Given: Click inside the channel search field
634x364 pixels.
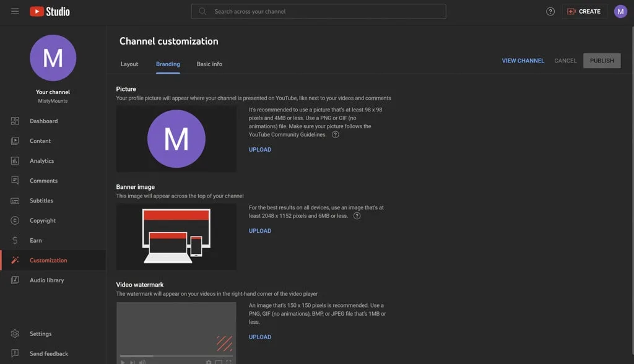Looking at the screenshot, I should click(x=318, y=11).
